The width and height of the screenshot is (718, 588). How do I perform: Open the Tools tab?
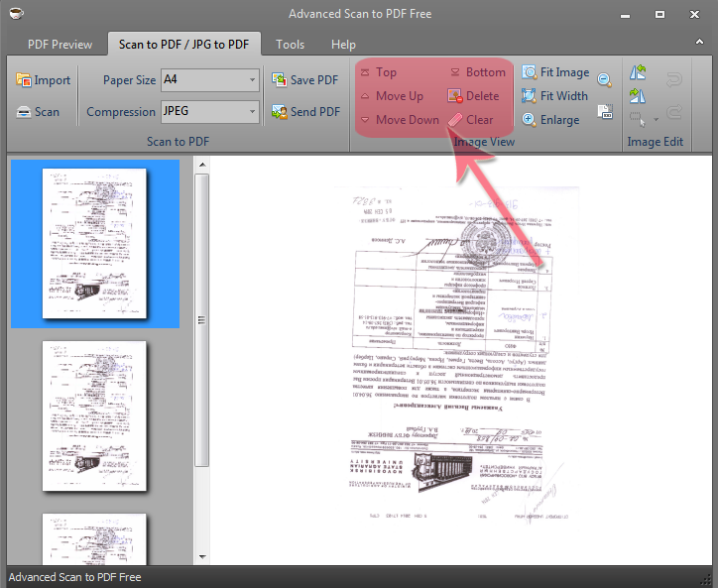click(290, 45)
